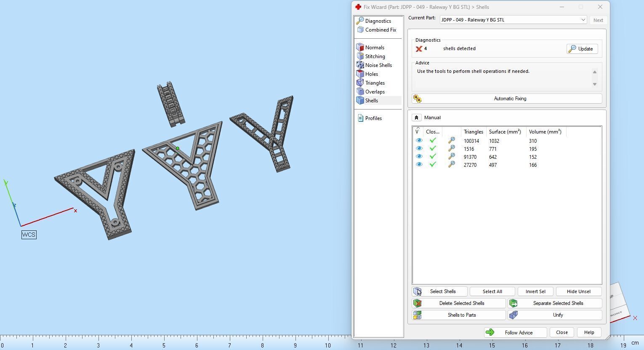Click the Normals cube icon
Screen dimensions: 644x350
coord(360,47)
